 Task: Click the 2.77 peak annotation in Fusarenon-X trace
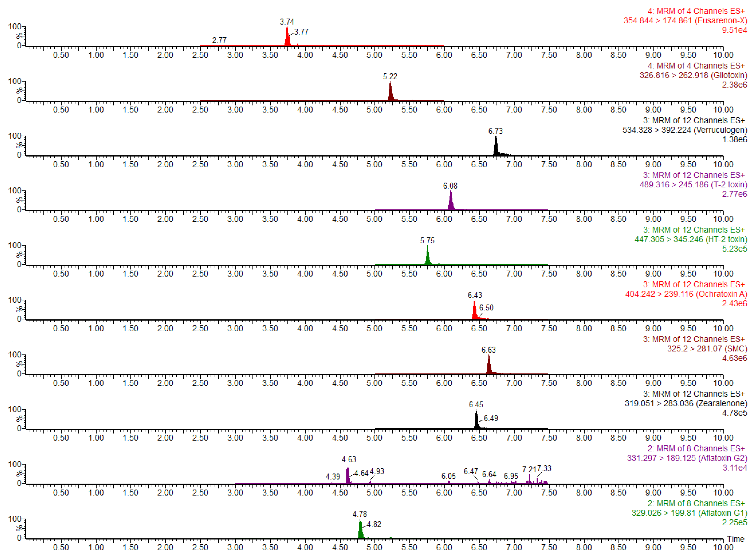click(x=219, y=40)
